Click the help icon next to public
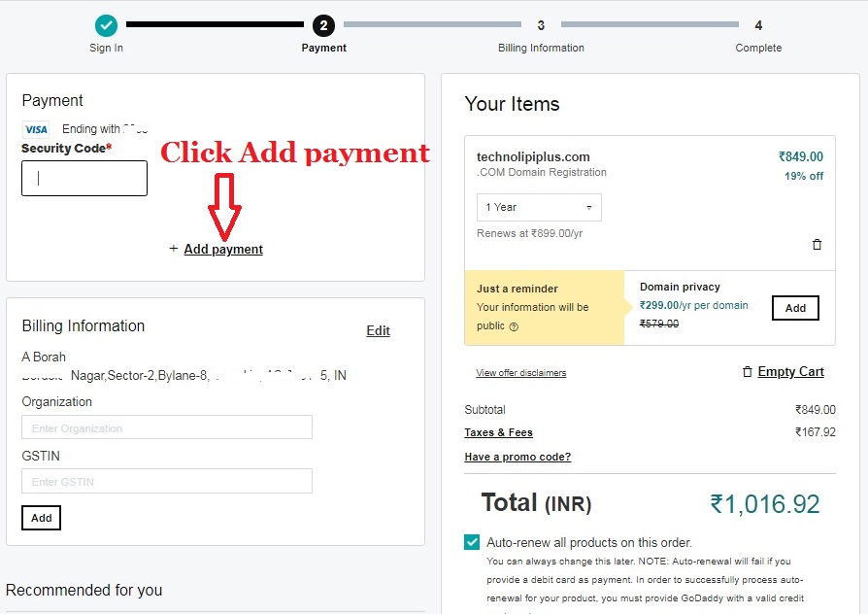868x614 pixels. pos(514,327)
